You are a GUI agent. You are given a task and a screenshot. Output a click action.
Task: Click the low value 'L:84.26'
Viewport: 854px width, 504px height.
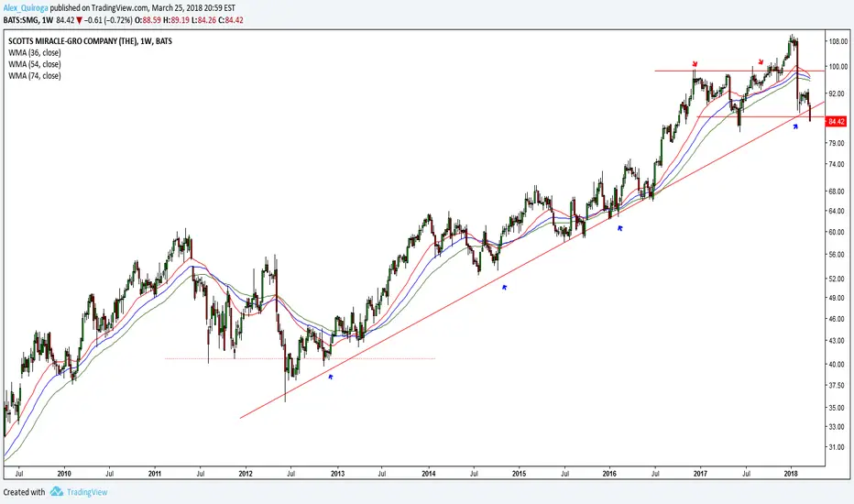tap(203, 20)
